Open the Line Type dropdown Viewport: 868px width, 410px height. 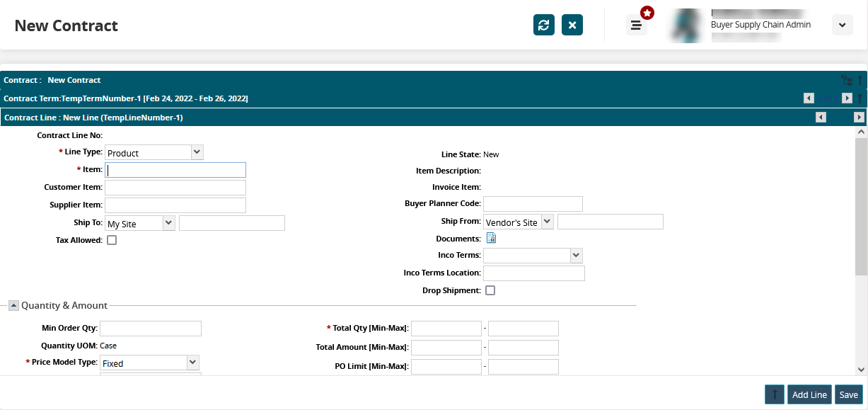tap(197, 152)
